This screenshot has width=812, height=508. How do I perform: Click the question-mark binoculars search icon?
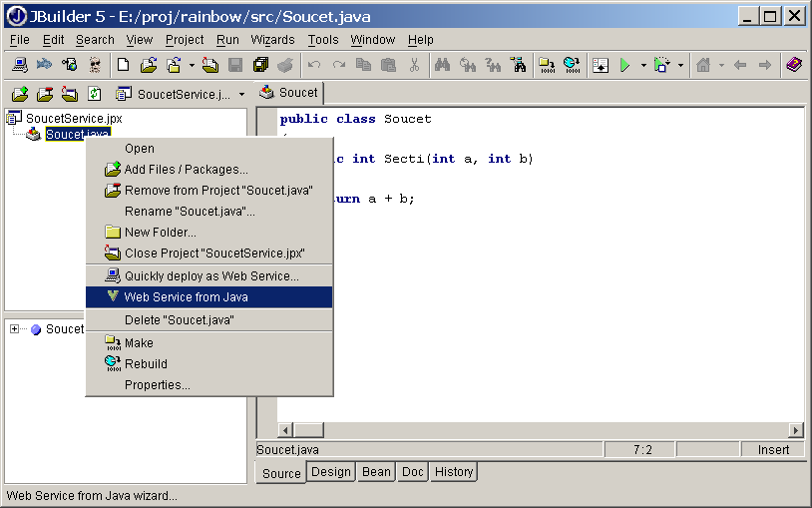[x=493, y=65]
